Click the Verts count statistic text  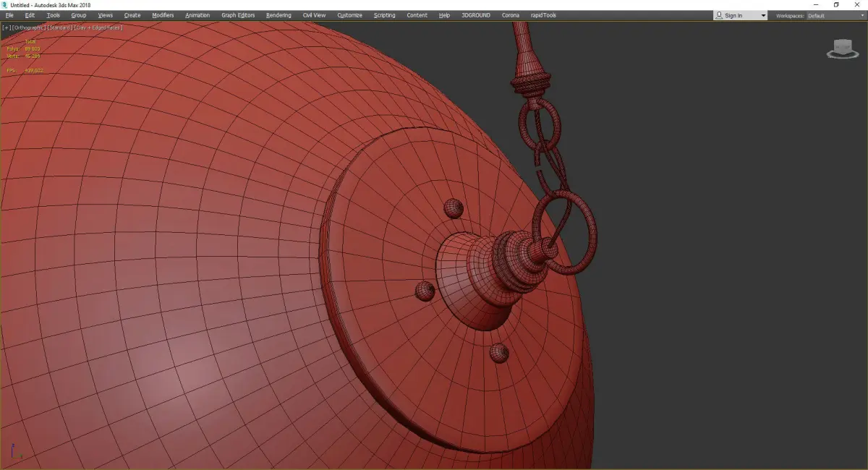point(23,55)
